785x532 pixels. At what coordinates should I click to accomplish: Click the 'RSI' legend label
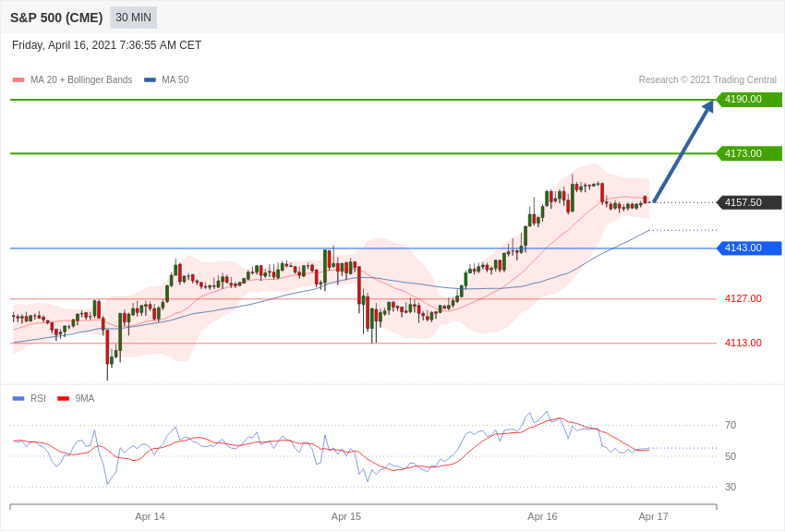(x=38, y=398)
